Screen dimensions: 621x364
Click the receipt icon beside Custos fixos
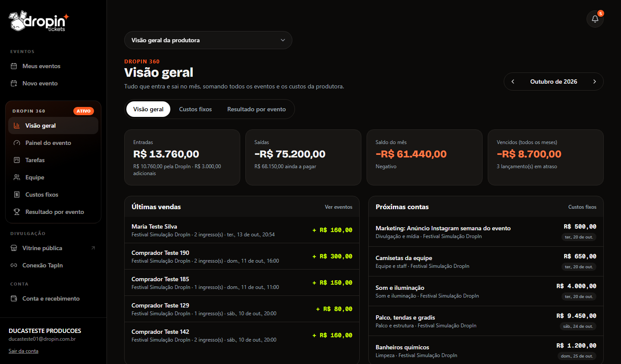coord(17,195)
